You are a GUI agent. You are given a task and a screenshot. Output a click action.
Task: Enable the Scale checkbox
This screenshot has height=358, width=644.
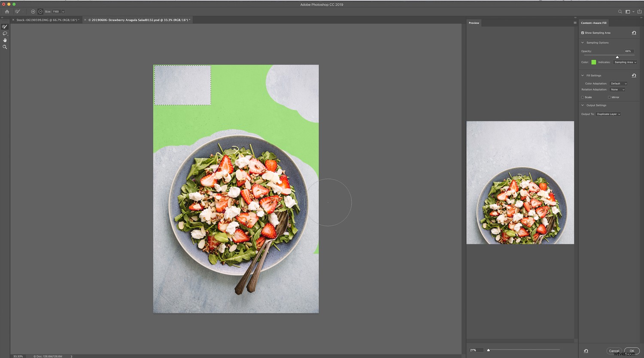(x=583, y=97)
